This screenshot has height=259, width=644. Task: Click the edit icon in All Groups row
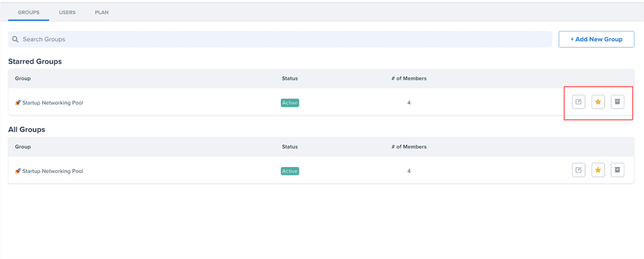coord(578,171)
